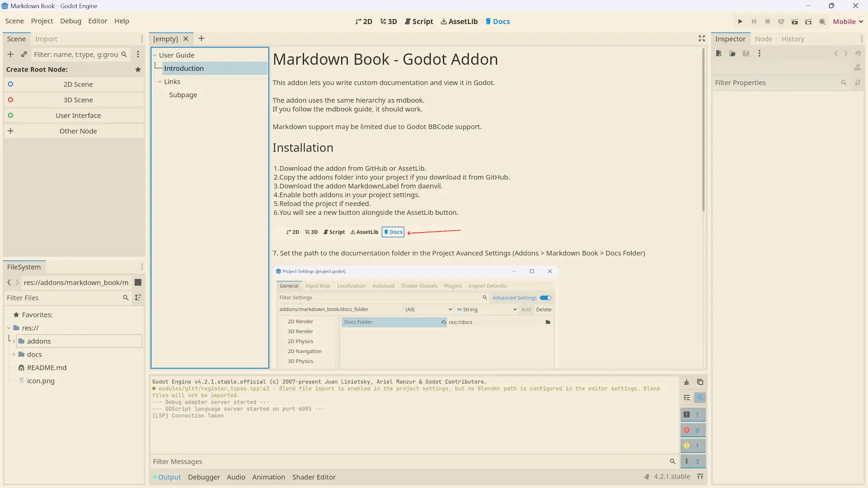The image size is (868, 488).
Task: Instantiate a child scene link icon
Action: pyautogui.click(x=24, y=54)
